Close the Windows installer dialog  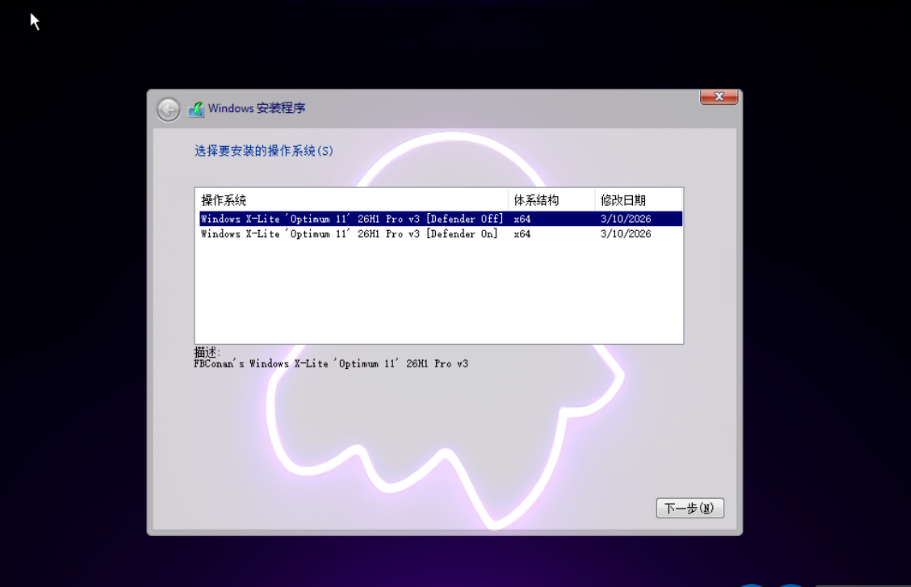pos(718,97)
